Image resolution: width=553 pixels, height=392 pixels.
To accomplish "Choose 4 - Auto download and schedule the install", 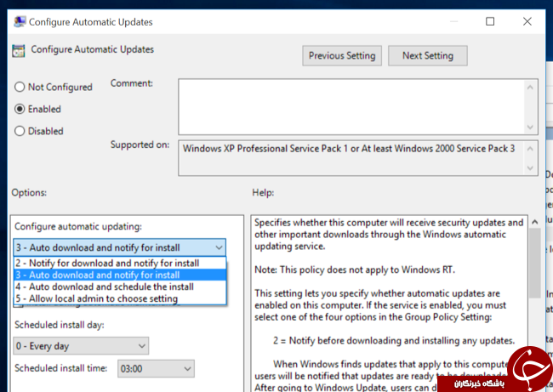I will click(x=120, y=287).
